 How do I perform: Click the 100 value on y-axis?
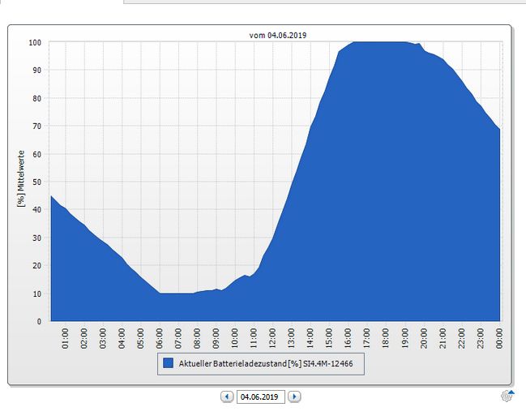(35, 43)
